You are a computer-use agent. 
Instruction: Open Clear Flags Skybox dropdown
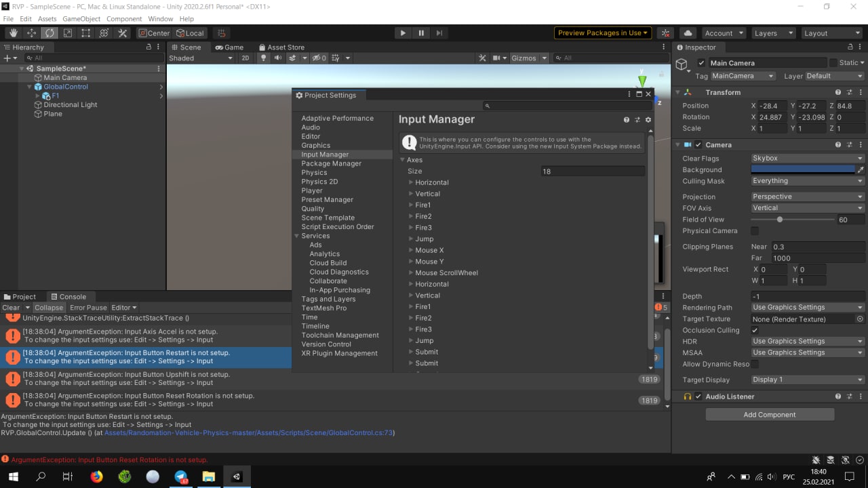click(x=808, y=158)
